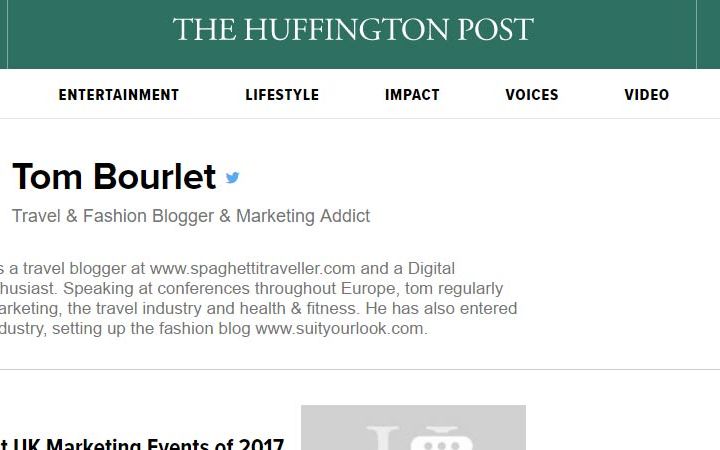This screenshot has width=720, height=450.
Task: Click the Travel & Fashion Blogger subtitle
Action: click(191, 216)
